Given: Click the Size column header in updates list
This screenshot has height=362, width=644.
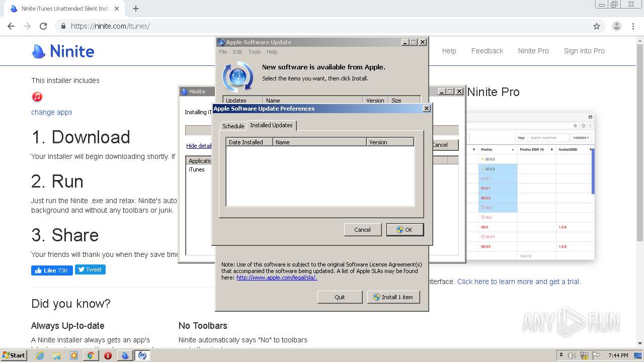Looking at the screenshot, I should 404,100.
